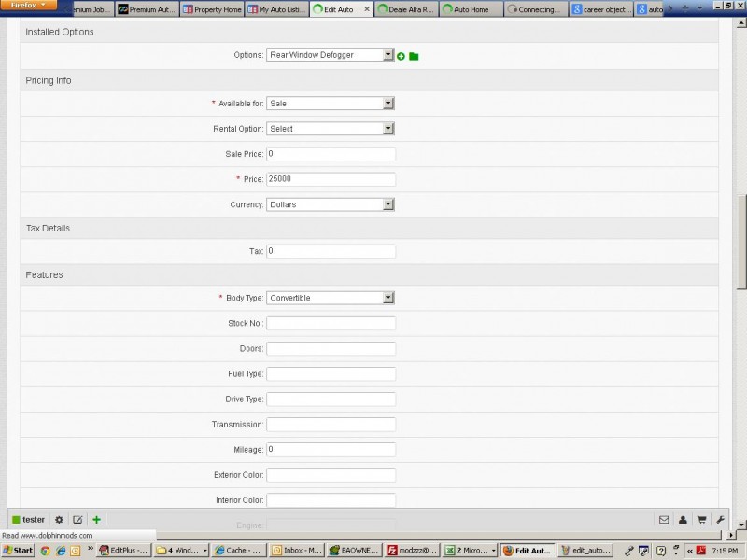Click the monitor icon in the system tray
Image resolution: width=747 pixels, height=560 pixels.
point(643,551)
